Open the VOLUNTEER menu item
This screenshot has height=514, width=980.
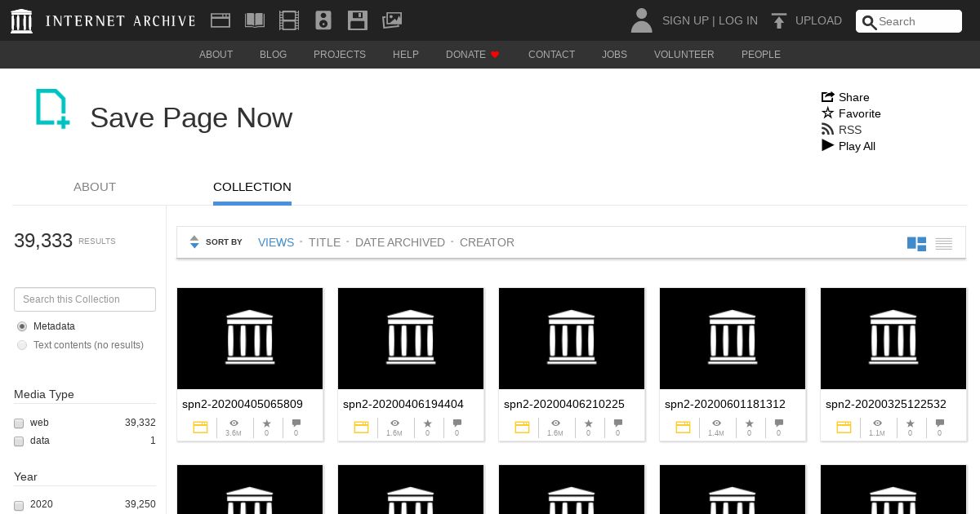point(684,55)
